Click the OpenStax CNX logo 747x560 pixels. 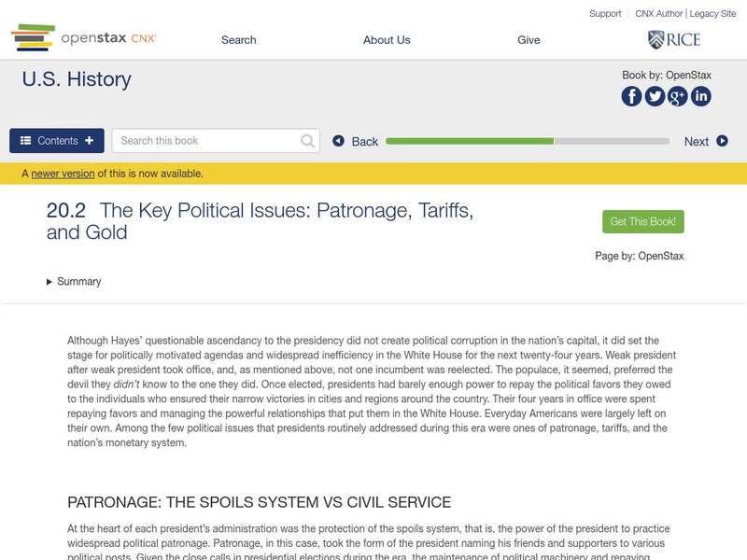pos(83,38)
